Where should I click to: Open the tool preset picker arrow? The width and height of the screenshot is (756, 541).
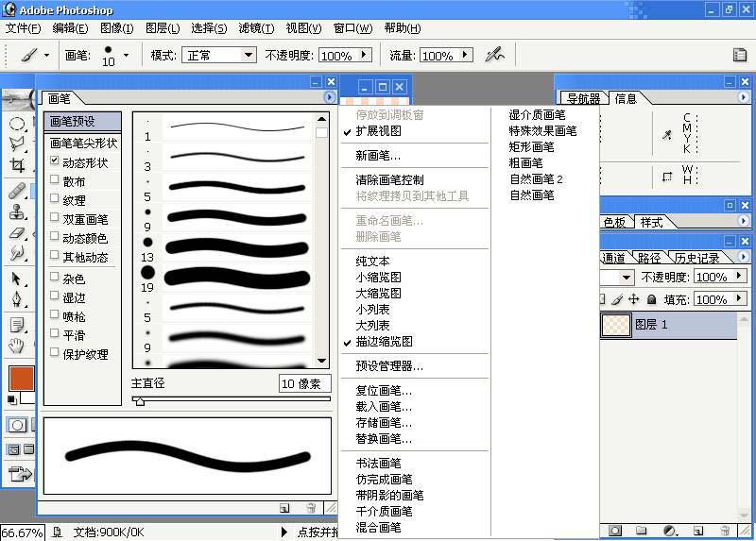[x=46, y=56]
